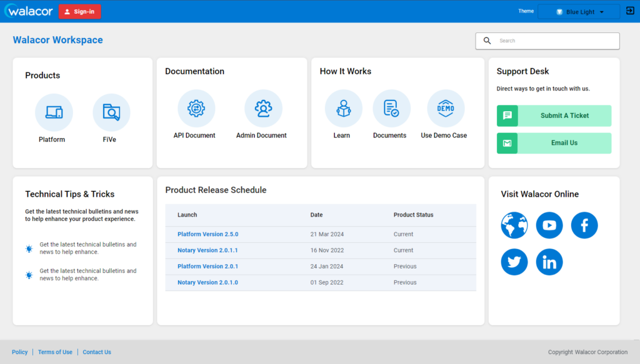
Task: Visit Walacor's YouTube channel icon
Action: coord(549,225)
